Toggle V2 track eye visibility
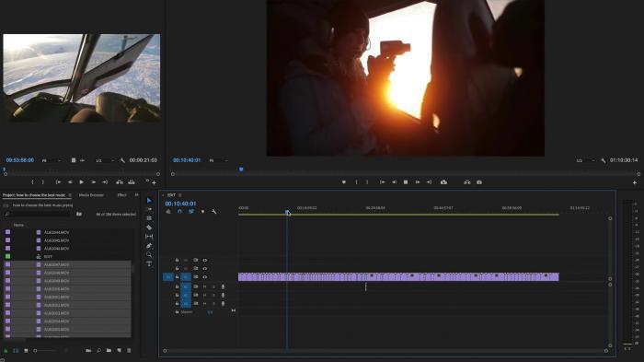This screenshot has height=362, width=644. coord(205,268)
